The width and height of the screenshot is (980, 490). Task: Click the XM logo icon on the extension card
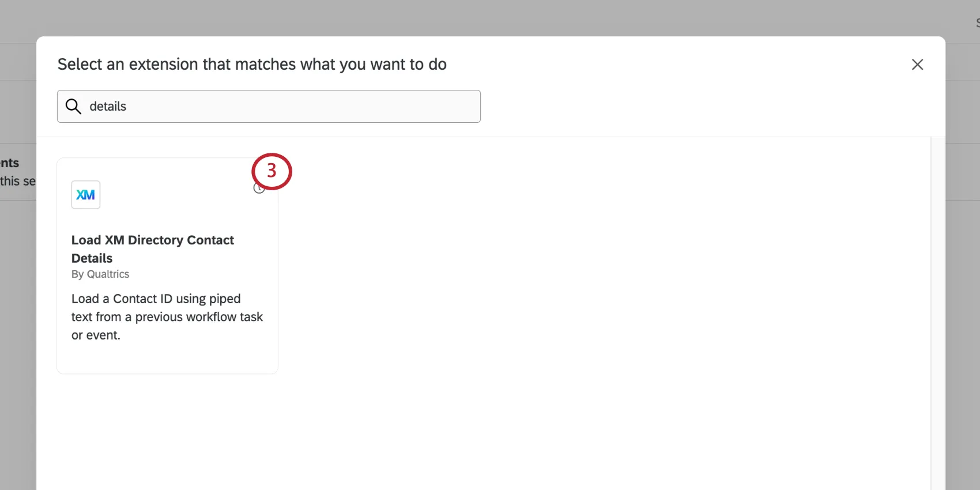coord(85,194)
